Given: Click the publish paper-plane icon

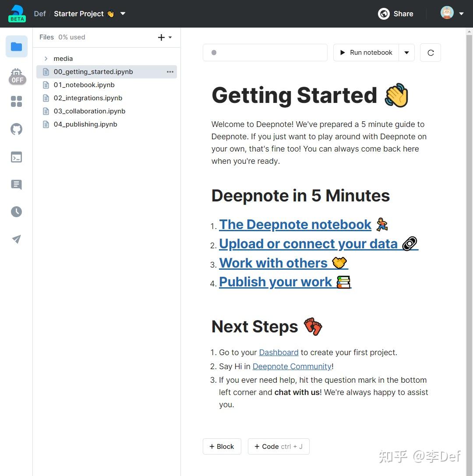Looking at the screenshot, I should (16, 239).
